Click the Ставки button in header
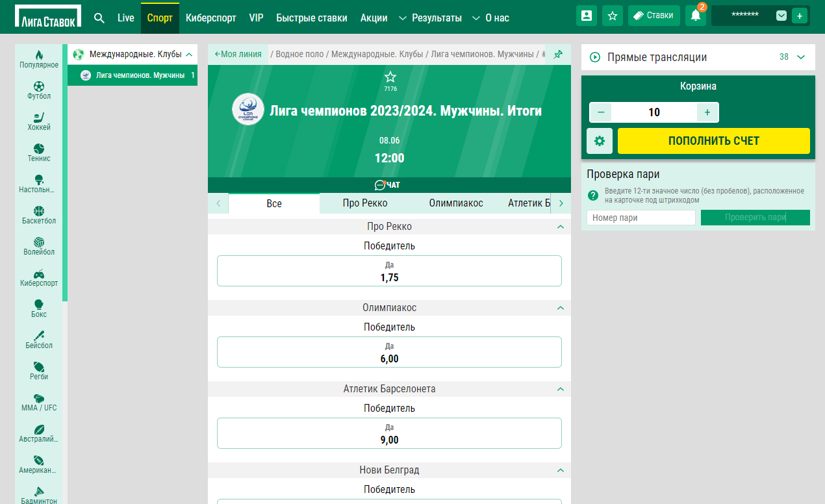Image resolution: width=825 pixels, height=504 pixels. pyautogui.click(x=654, y=16)
